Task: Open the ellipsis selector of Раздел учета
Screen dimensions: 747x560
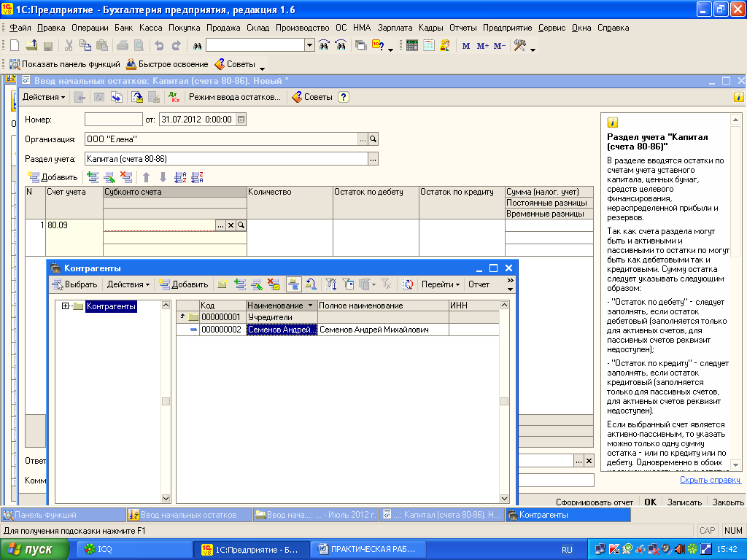Action: tap(373, 159)
